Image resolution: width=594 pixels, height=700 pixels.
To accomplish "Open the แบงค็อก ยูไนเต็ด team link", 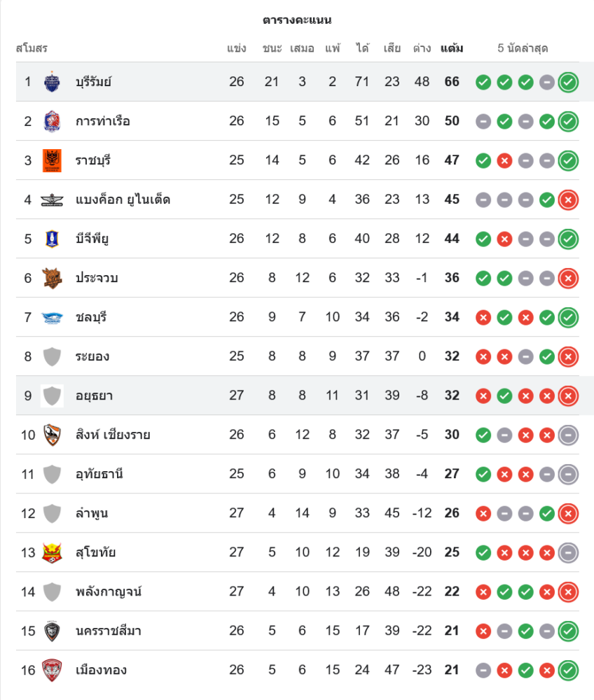I will click(123, 199).
